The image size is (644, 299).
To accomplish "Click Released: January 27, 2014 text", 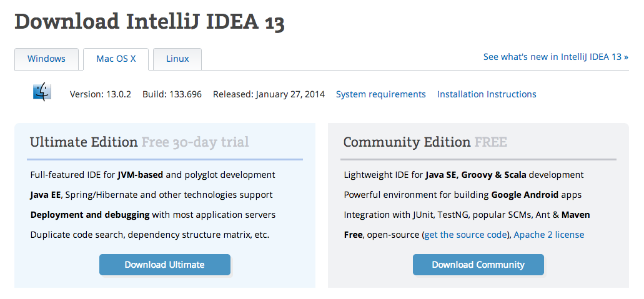I will coord(269,94).
